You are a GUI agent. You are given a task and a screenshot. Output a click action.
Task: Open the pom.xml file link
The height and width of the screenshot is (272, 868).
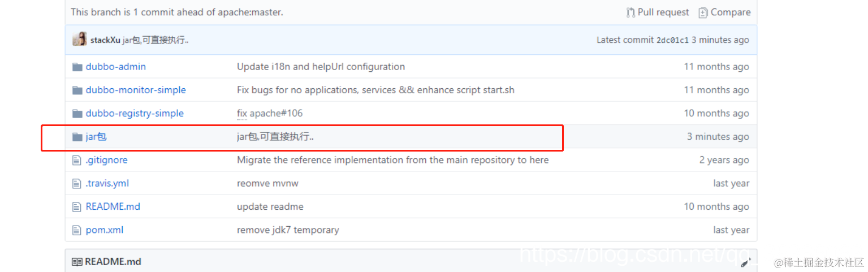104,230
